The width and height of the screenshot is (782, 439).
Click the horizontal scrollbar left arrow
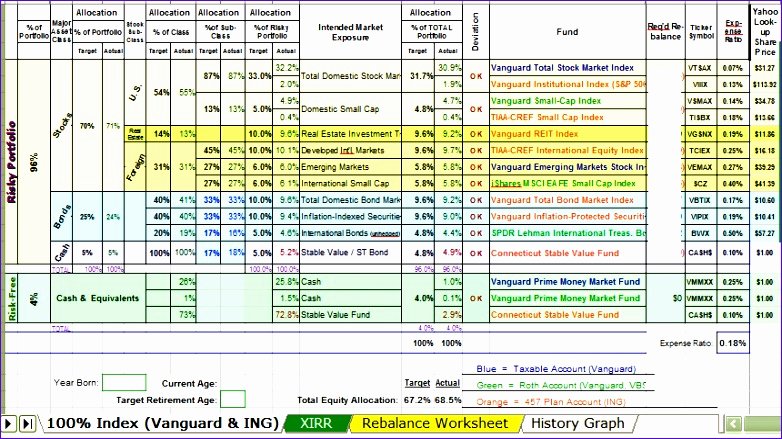(x=733, y=424)
